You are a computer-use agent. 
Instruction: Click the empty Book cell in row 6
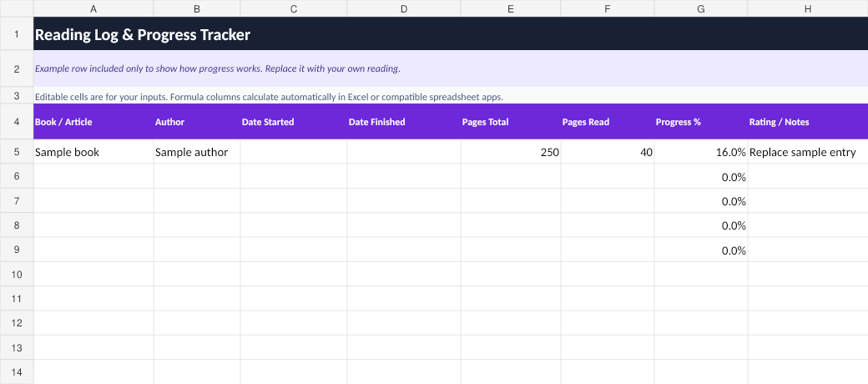93,176
